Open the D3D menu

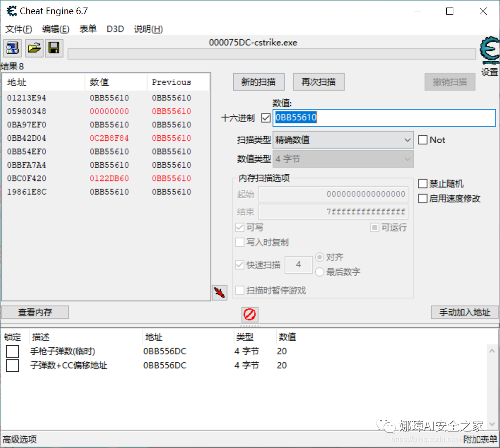[115, 29]
